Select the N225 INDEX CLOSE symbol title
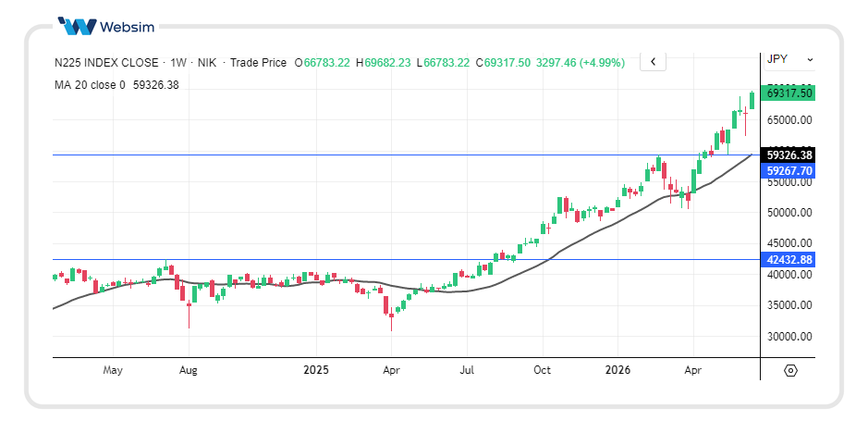 [x=106, y=63]
